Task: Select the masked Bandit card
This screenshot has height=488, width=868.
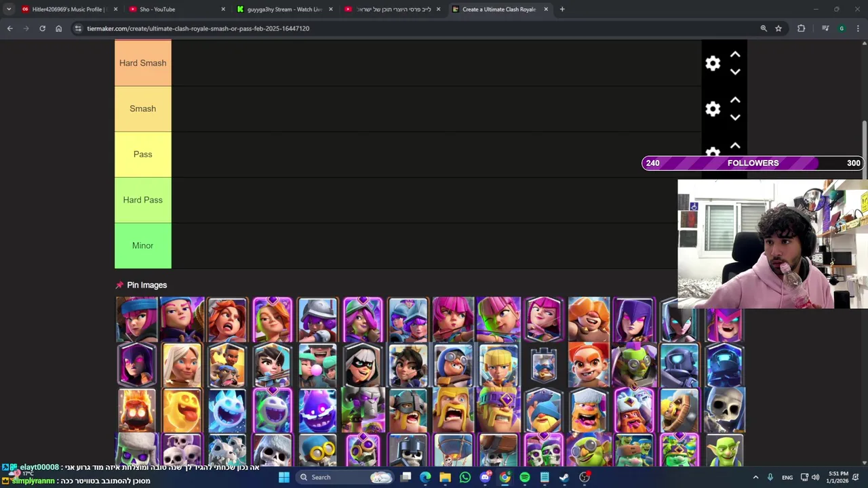Action: (363, 365)
